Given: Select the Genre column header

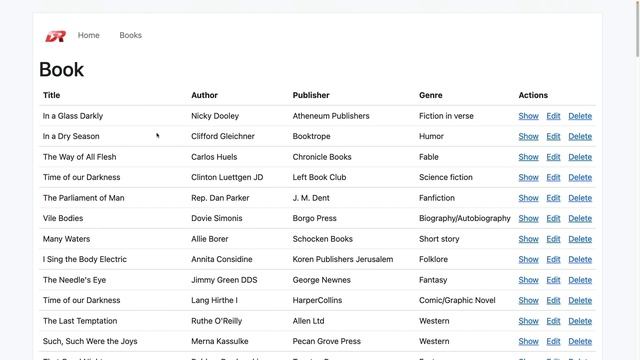Looking at the screenshot, I should coord(431,95).
